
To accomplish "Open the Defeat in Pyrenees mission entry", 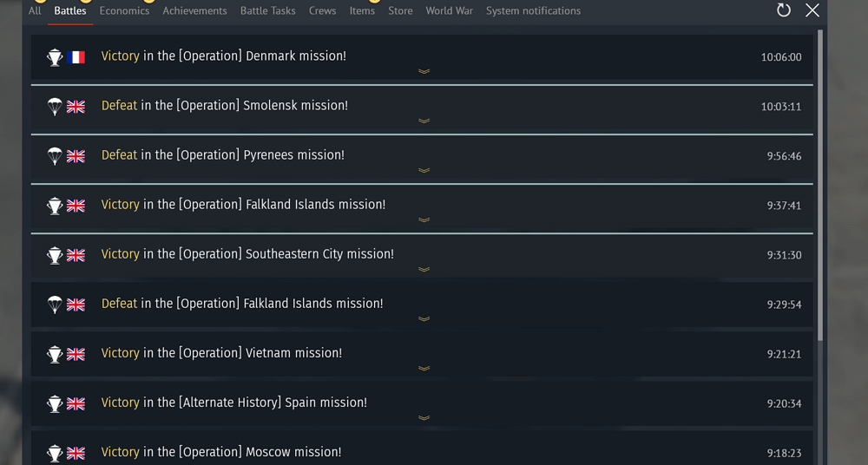I will pyautogui.click(x=422, y=157).
